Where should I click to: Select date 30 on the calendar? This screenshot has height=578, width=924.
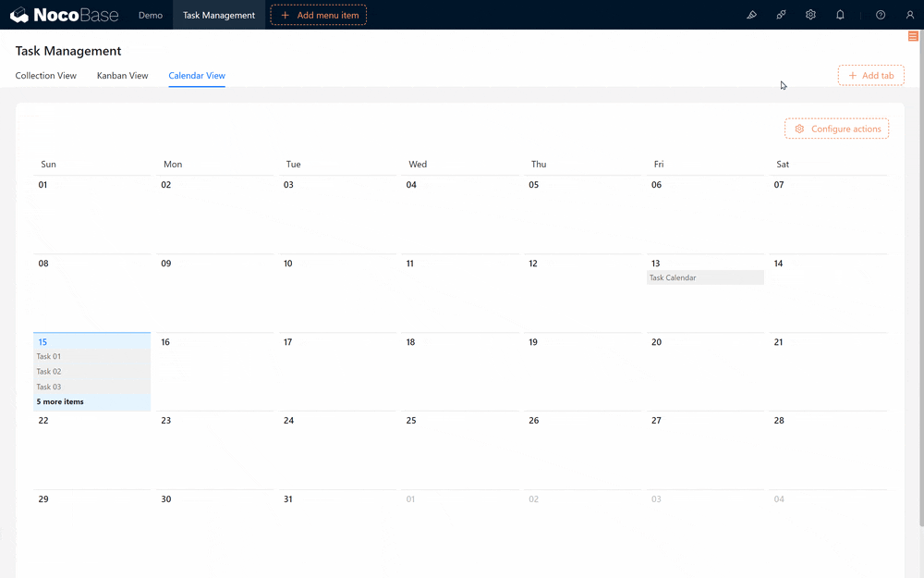pyautogui.click(x=166, y=499)
